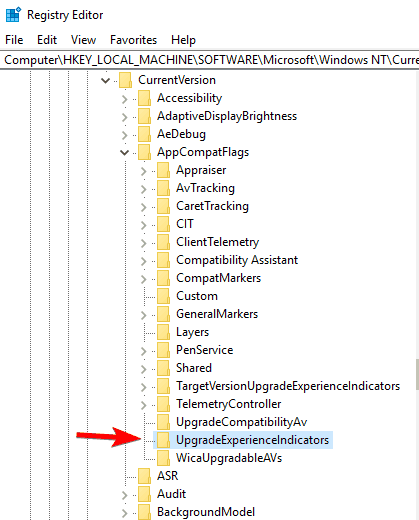Click the Audit folder icon

(x=144, y=494)
